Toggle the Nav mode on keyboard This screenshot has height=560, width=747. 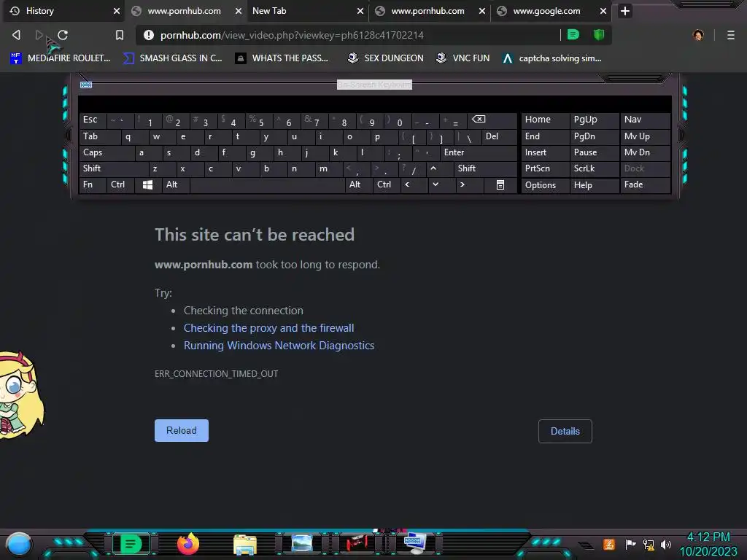tap(645, 120)
